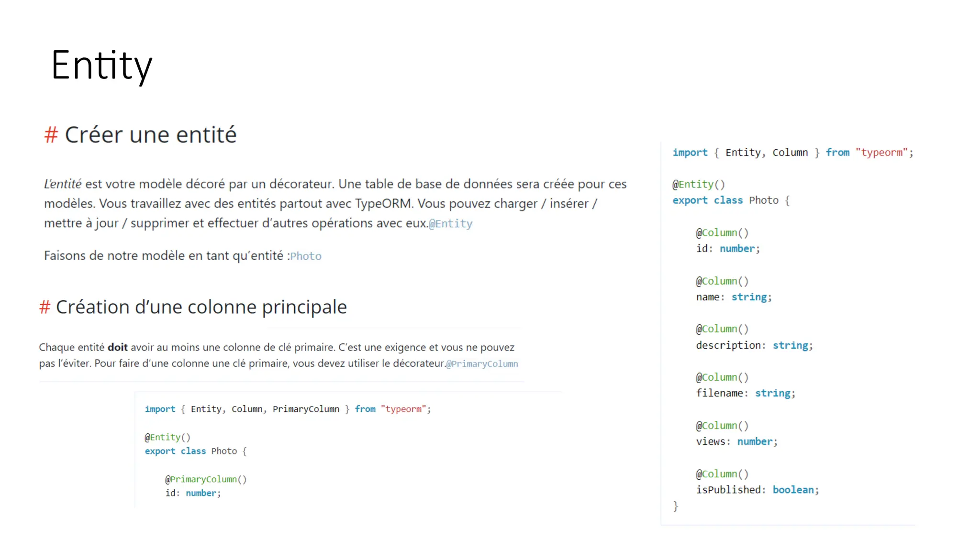Click the italic word L'entité
This screenshot has height=551, width=980.
click(63, 184)
